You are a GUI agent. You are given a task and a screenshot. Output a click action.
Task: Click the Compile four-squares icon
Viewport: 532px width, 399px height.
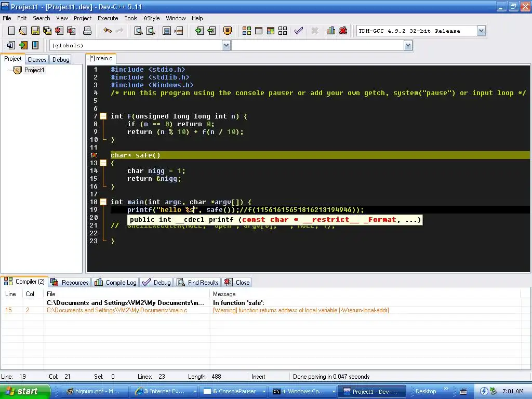click(247, 31)
